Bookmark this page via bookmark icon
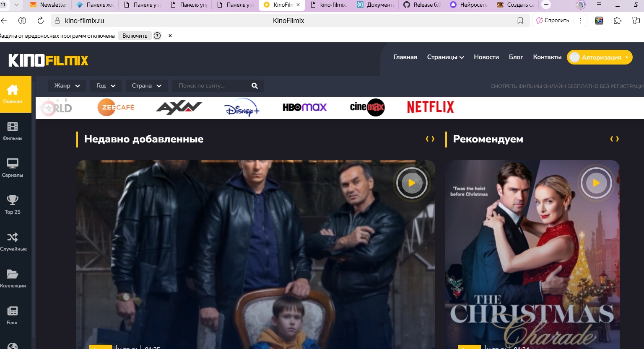The width and height of the screenshot is (644, 349). pyautogui.click(x=520, y=21)
